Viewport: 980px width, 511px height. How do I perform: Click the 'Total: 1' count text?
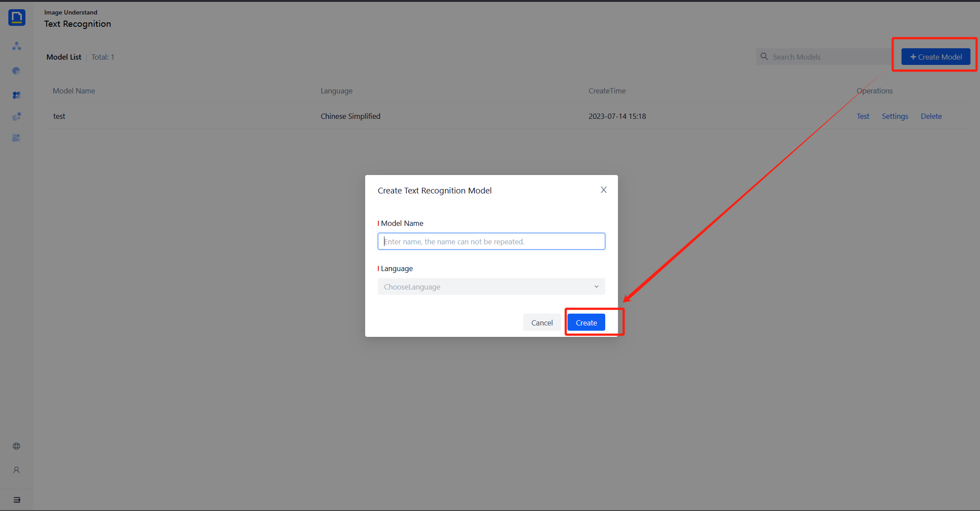click(x=103, y=57)
